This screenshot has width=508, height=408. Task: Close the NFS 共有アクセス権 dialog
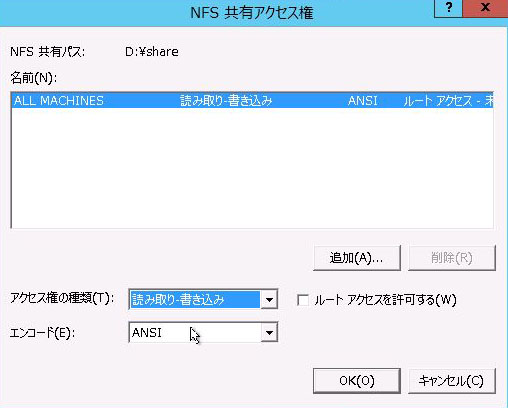point(485,8)
